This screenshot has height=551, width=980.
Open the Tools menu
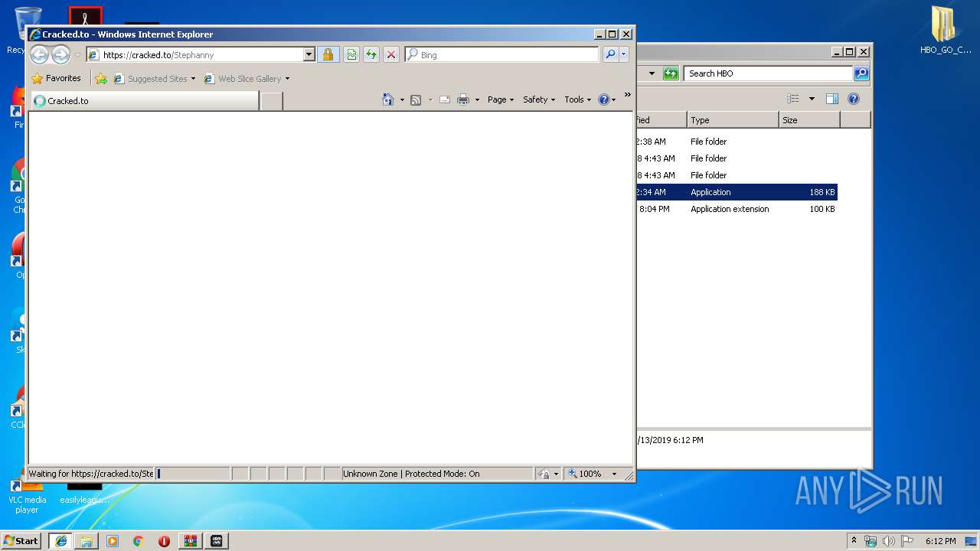pyautogui.click(x=578, y=99)
